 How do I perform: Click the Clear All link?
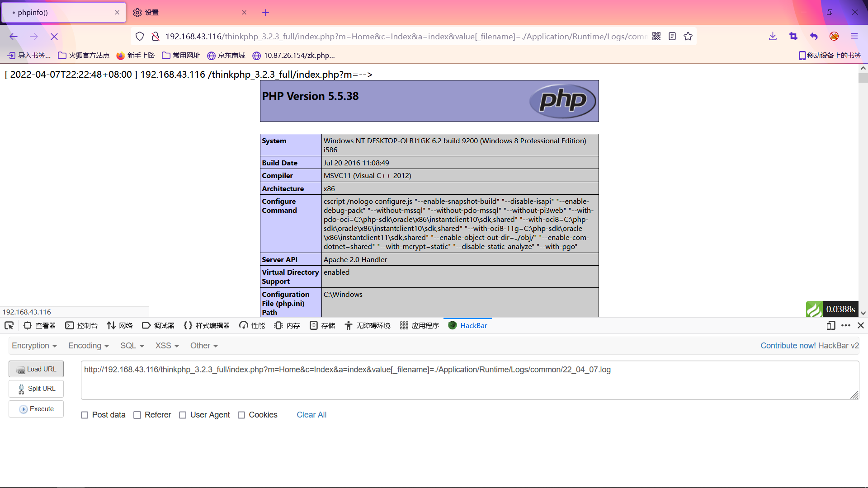311,415
